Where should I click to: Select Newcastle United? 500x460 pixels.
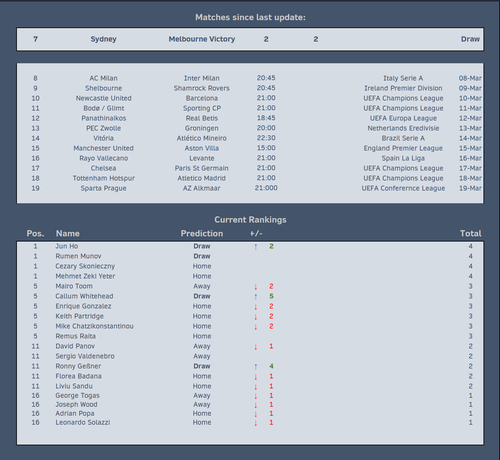pos(103,98)
